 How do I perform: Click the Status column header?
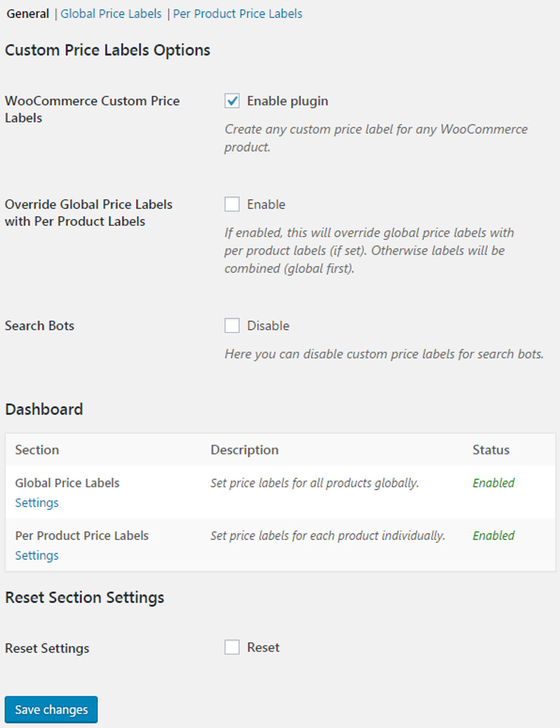490,449
